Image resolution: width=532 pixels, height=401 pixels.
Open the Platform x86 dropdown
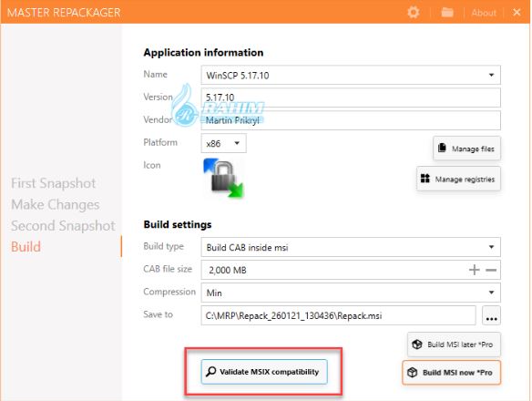223,143
